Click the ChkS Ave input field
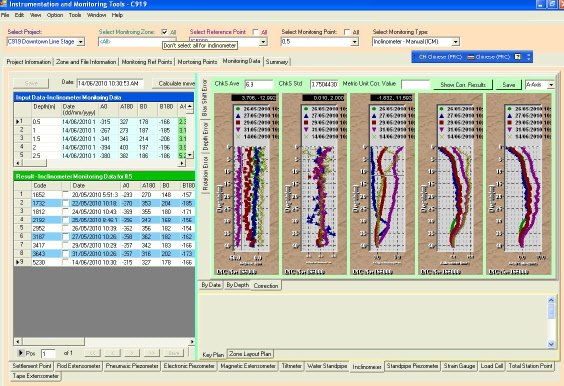The image size is (564, 386). tap(259, 85)
